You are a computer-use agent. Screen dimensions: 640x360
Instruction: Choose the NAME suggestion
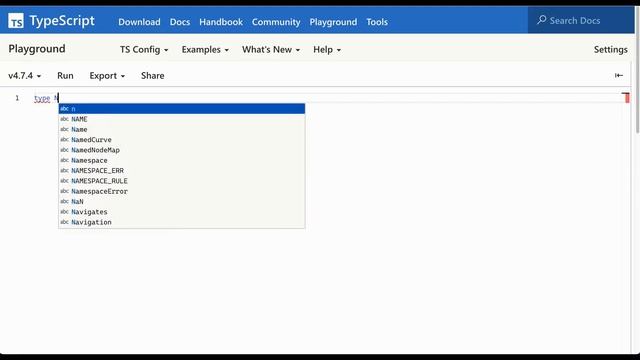pos(182,119)
